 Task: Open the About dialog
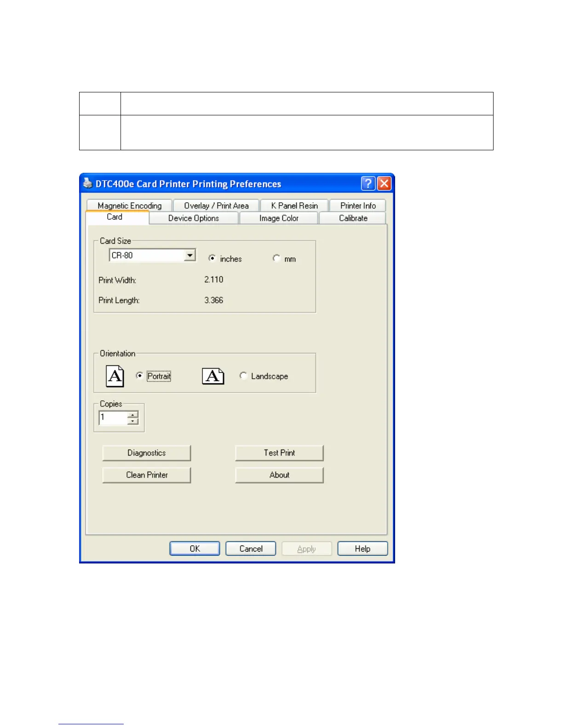point(279,475)
